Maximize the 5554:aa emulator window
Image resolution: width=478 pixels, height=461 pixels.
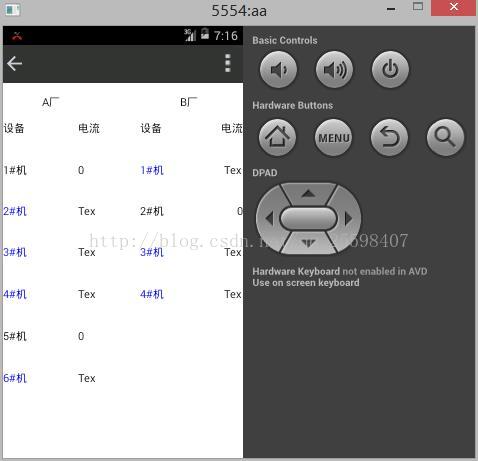(418, 7)
